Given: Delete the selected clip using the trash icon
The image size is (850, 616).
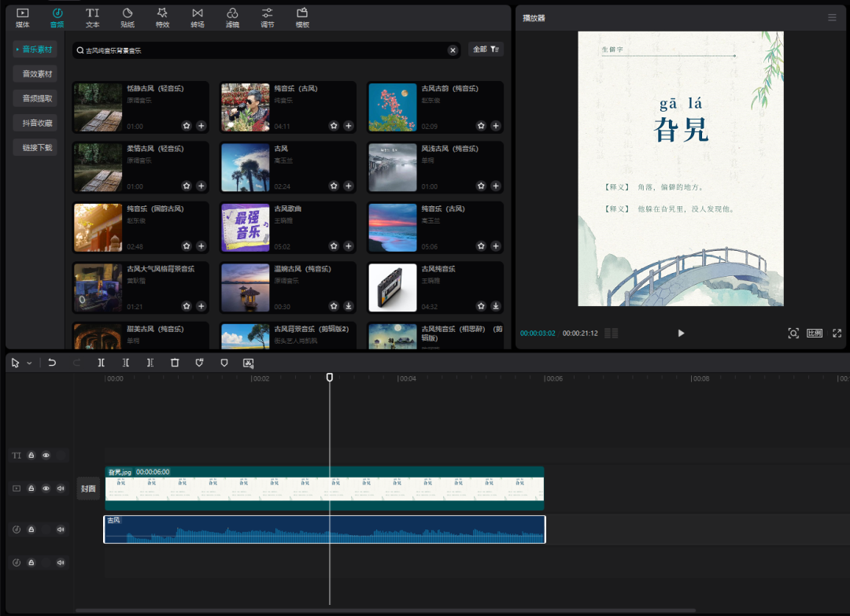Looking at the screenshot, I should coord(174,363).
